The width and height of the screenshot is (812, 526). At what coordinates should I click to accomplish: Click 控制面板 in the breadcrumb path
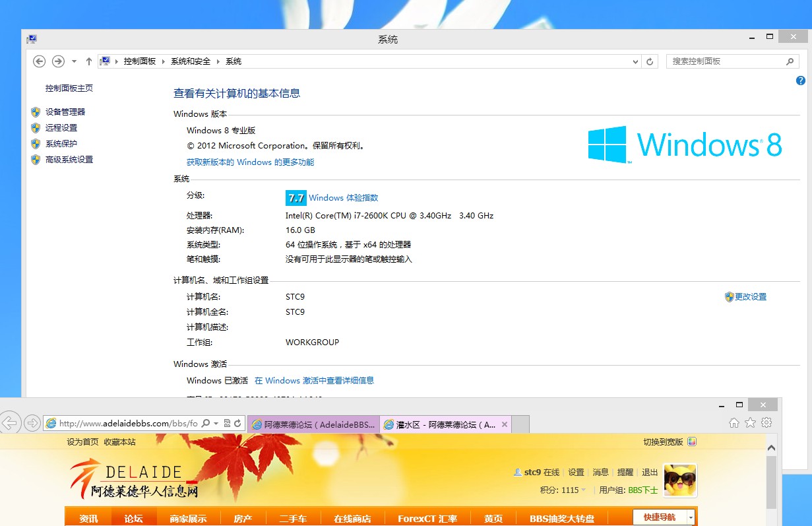(x=140, y=61)
